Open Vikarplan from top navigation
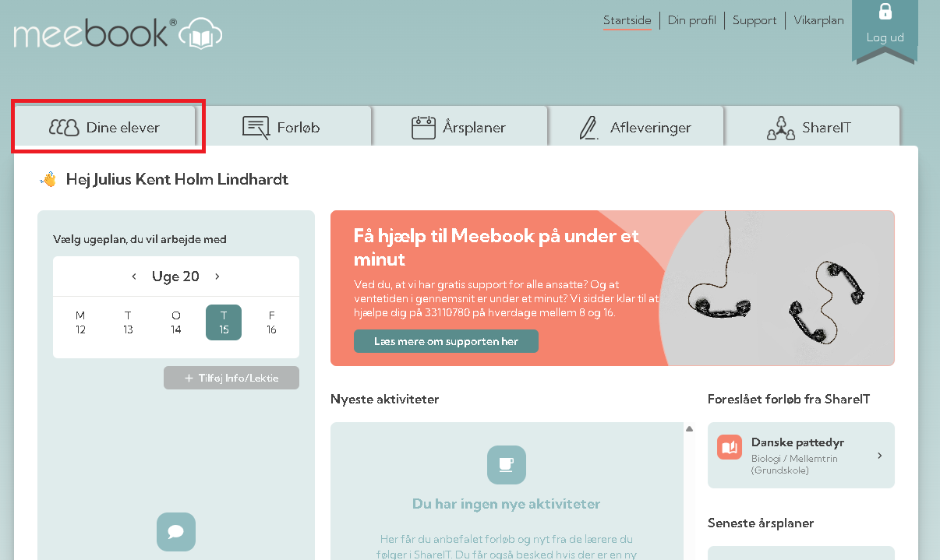Image resolution: width=940 pixels, height=560 pixels. pyautogui.click(x=818, y=20)
